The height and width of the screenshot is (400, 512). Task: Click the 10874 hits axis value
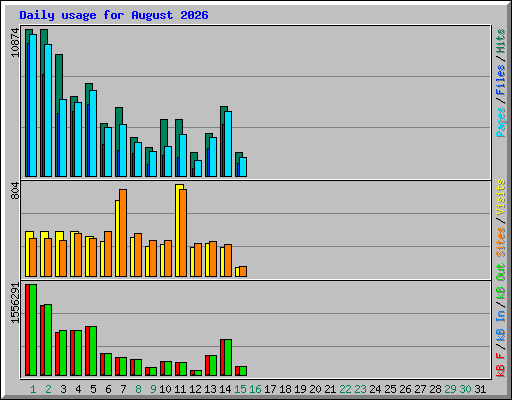(15, 42)
